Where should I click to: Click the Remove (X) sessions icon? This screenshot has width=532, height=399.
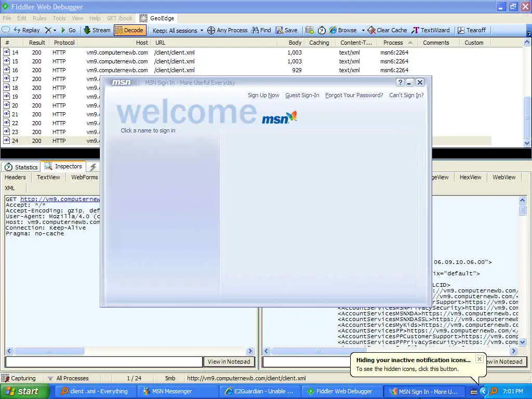click(48, 30)
